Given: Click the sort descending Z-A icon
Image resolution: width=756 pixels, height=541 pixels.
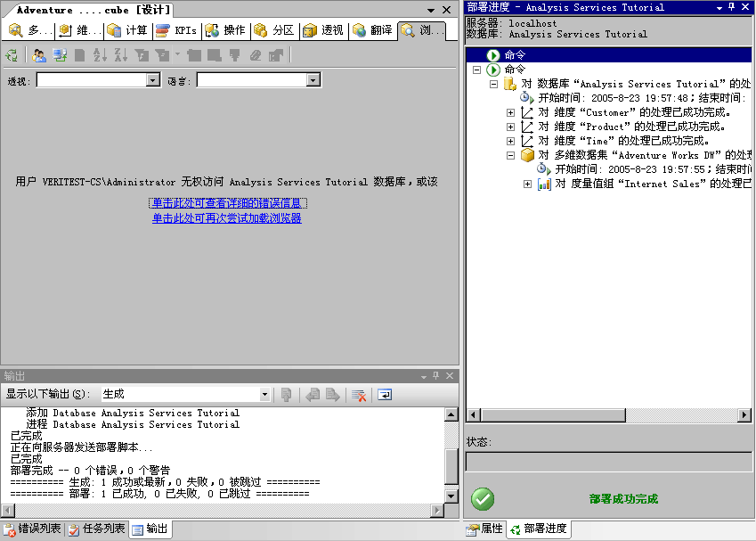Looking at the screenshot, I should [x=120, y=55].
